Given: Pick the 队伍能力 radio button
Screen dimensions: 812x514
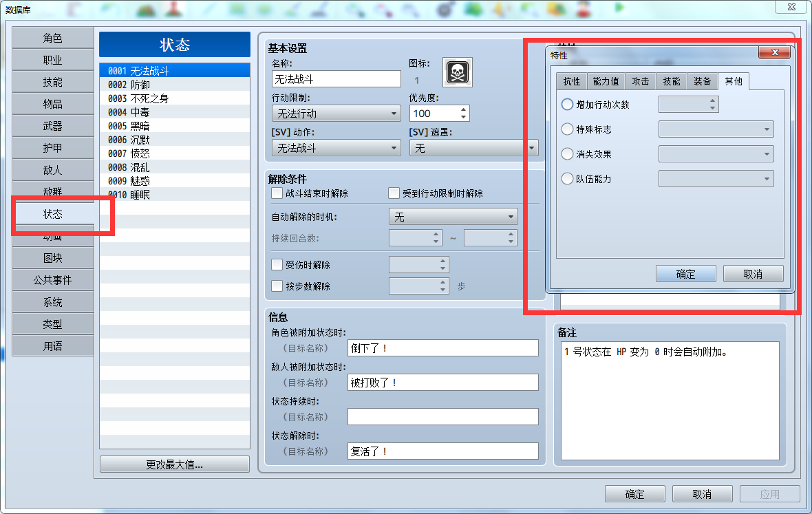Looking at the screenshot, I should point(567,179).
